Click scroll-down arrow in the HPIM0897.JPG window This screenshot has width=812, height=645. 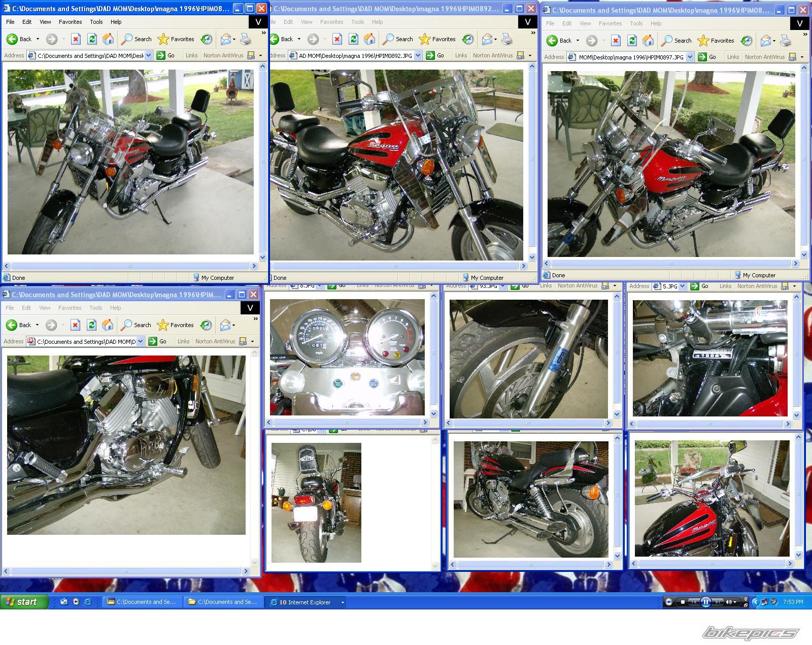pyautogui.click(x=804, y=255)
